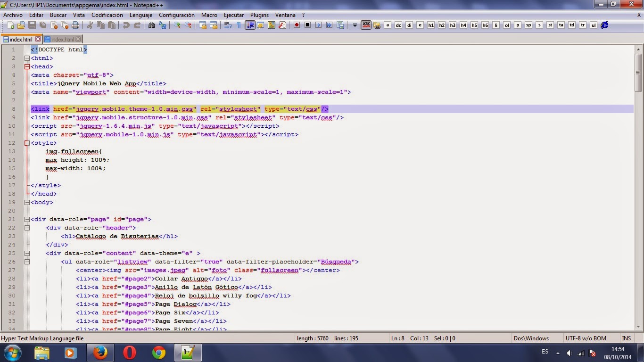Click the Close All toolbar icon
The height and width of the screenshot is (362, 644).
[65, 25]
